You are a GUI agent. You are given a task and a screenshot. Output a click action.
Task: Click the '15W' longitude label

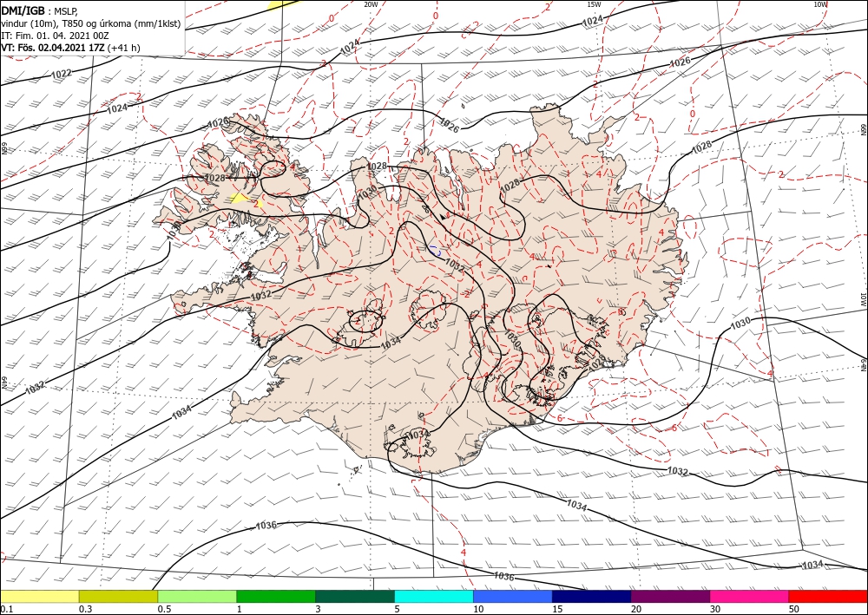[594, 4]
